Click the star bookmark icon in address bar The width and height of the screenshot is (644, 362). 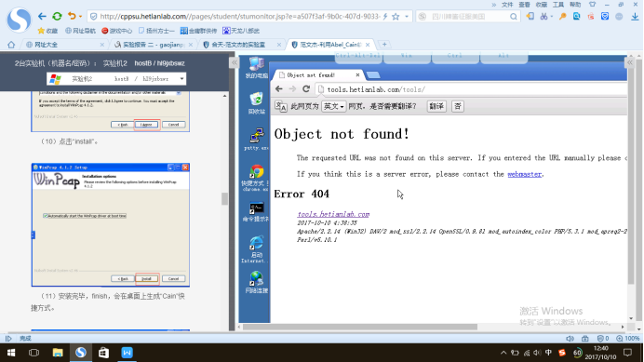tap(396, 17)
